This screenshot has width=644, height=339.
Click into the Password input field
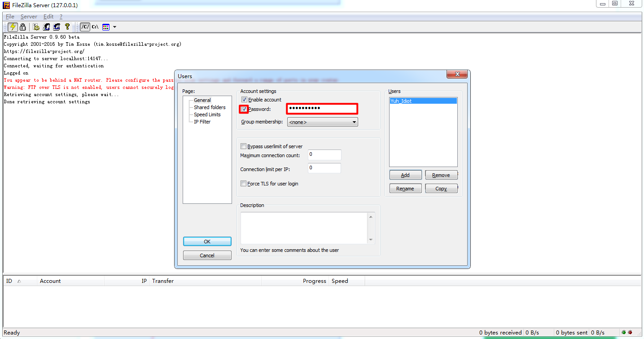322,109
